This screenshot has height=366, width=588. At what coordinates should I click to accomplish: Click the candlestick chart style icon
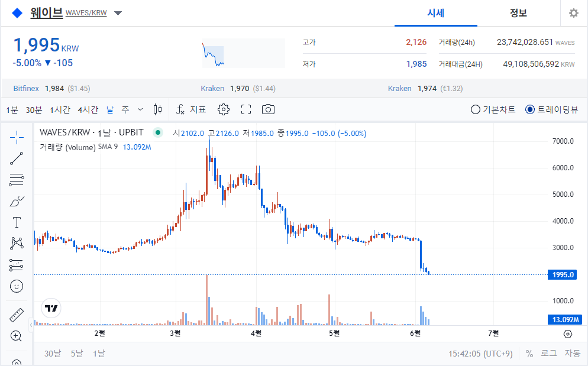(x=157, y=109)
